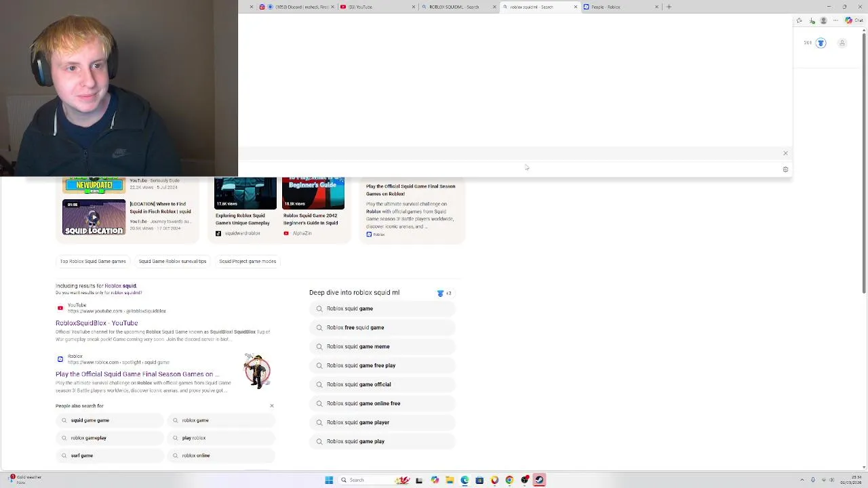Switch to the ROBLOX SQUIDML Search tab

point(458,7)
